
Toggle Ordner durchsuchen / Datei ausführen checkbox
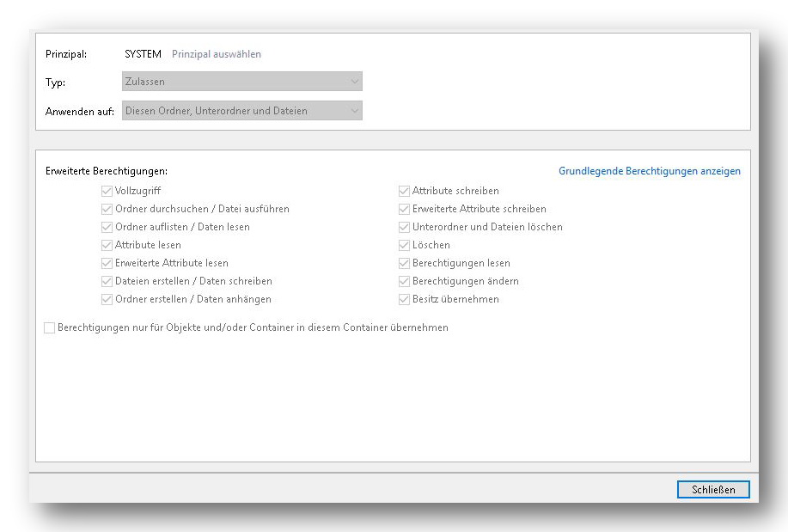(107, 209)
